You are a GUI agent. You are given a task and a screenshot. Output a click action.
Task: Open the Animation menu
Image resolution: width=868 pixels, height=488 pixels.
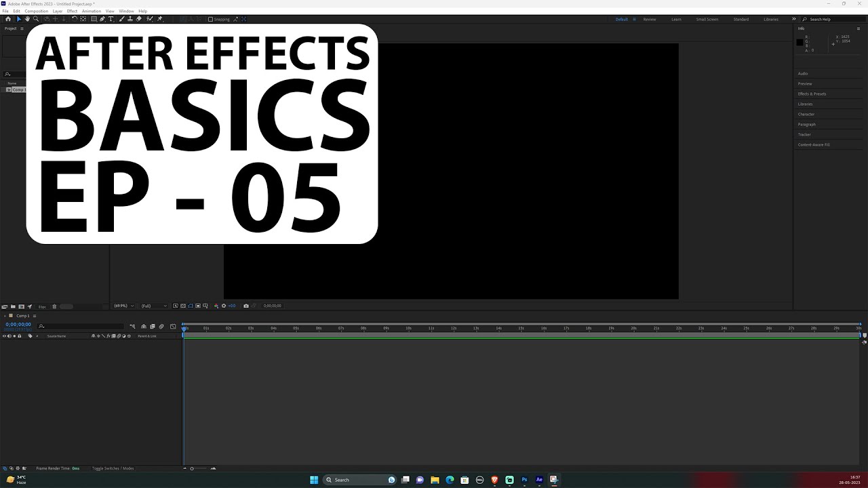[x=92, y=11]
